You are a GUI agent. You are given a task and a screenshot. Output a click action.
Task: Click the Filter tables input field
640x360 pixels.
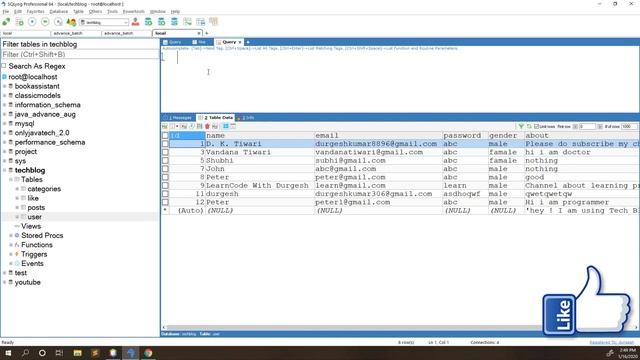click(x=80, y=54)
